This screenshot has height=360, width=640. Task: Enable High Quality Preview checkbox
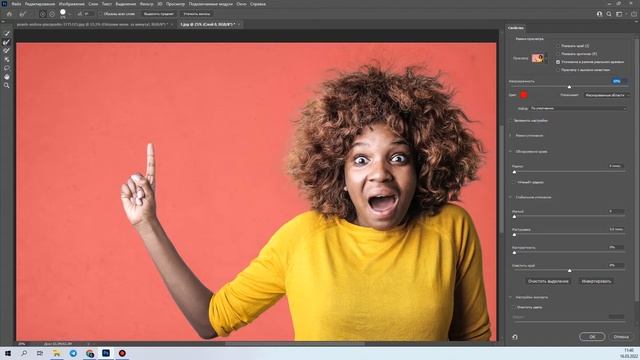pyautogui.click(x=558, y=70)
